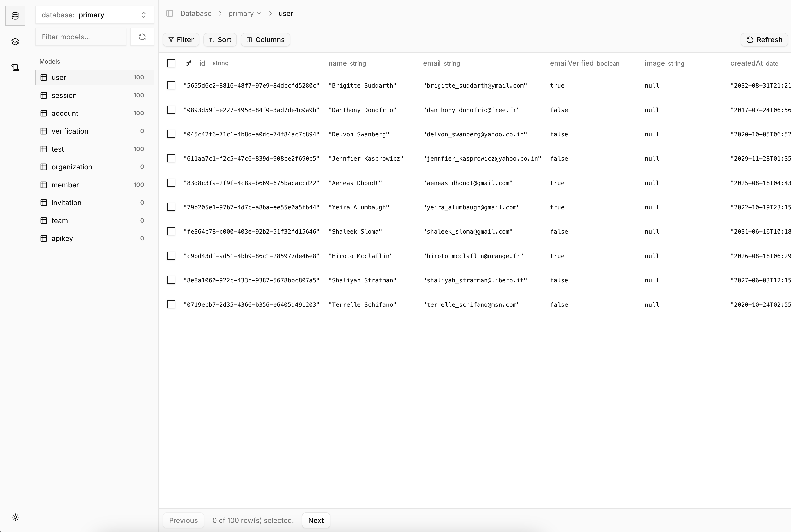Open the database icon in left rail
This screenshot has height=532, width=791.
15,16
